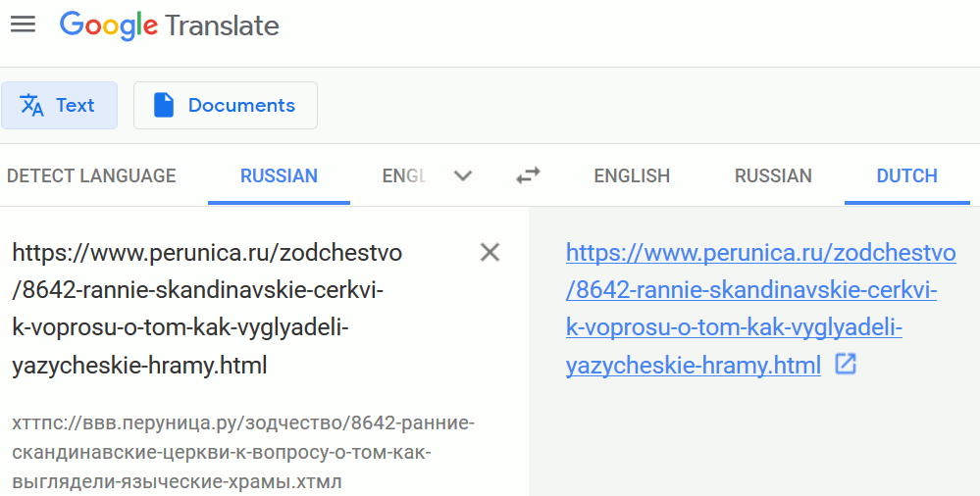Viewport: 980px width, 496px height.
Task: Open the hamburger main menu
Action: pyautogui.click(x=24, y=25)
